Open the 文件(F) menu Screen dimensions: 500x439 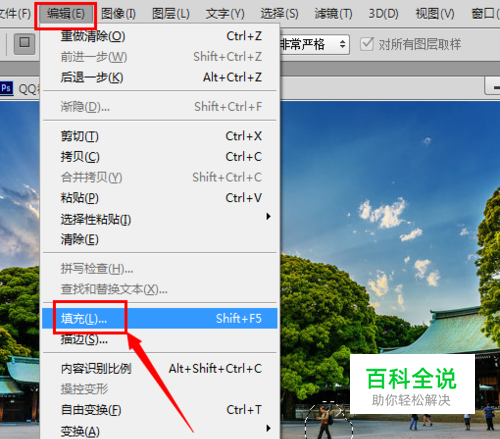point(15,14)
